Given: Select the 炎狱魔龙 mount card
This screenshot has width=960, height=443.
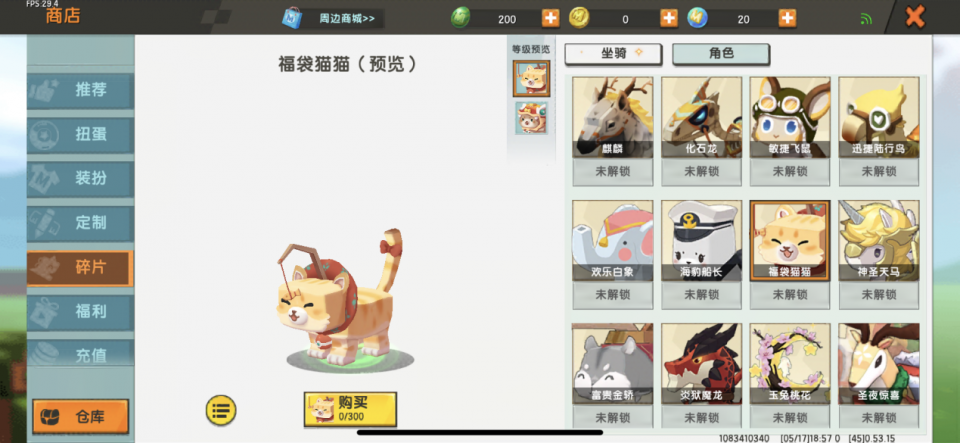Looking at the screenshot, I should [x=702, y=374].
